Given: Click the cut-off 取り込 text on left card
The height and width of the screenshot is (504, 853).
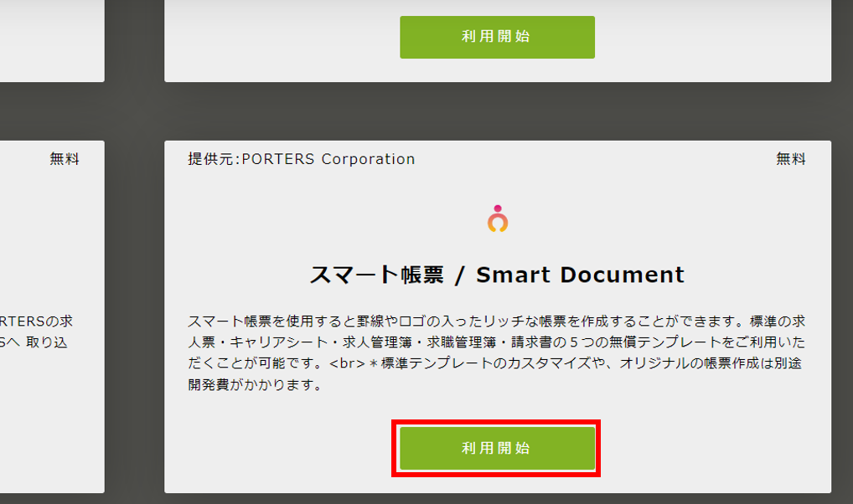Looking at the screenshot, I should (47, 342).
